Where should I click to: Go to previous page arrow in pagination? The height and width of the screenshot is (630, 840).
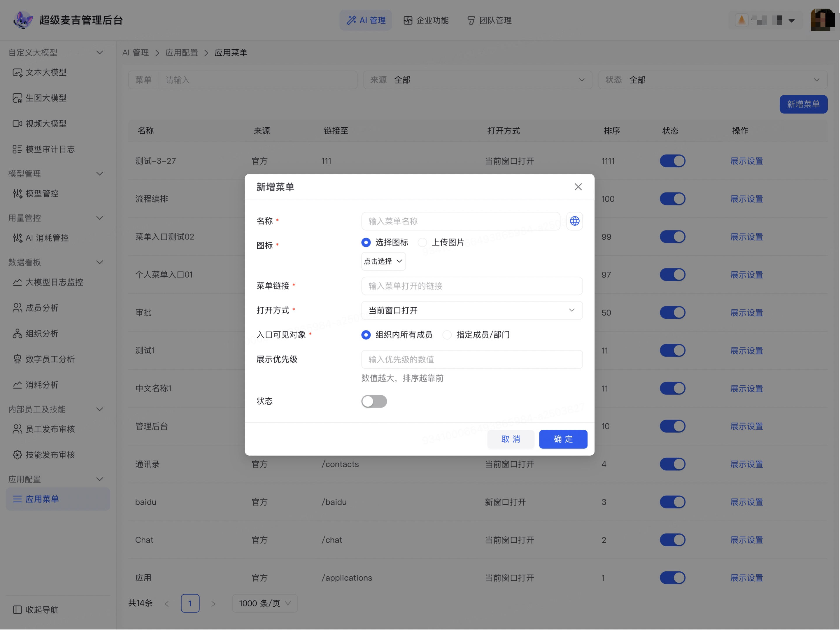tap(166, 604)
